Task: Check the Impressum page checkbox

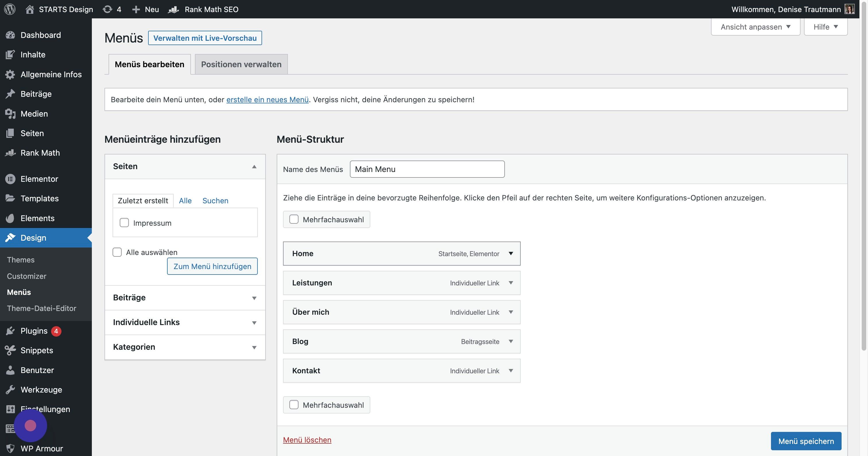Action: [x=124, y=223]
